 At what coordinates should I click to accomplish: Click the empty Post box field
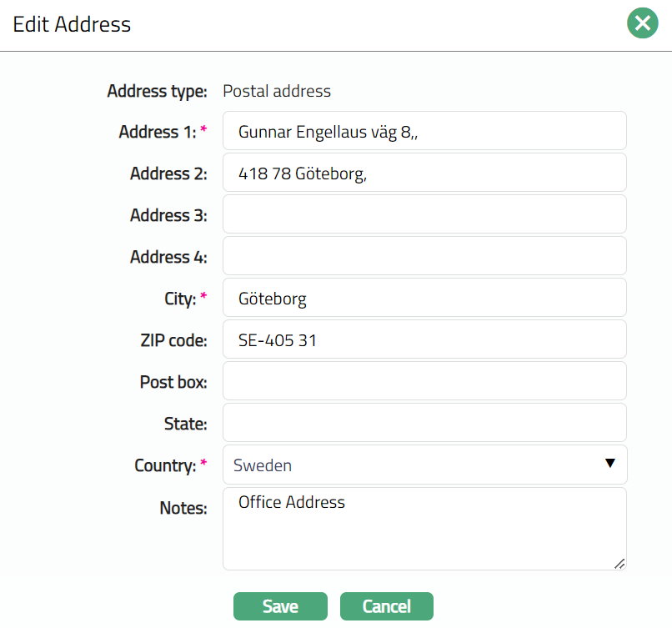[x=424, y=381]
